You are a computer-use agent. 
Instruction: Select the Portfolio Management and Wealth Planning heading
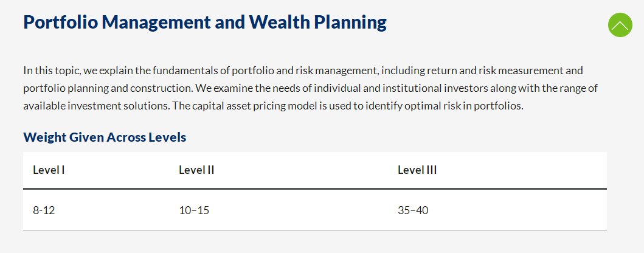tap(205, 22)
